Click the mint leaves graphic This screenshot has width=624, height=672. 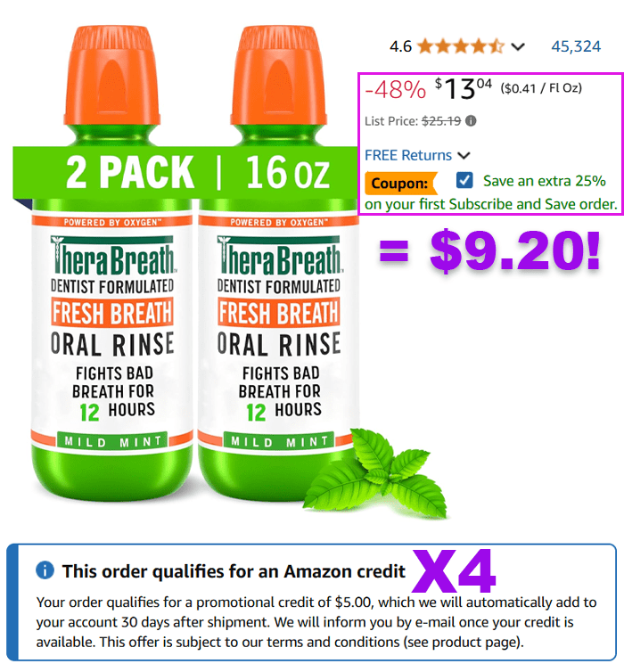[x=376, y=473]
